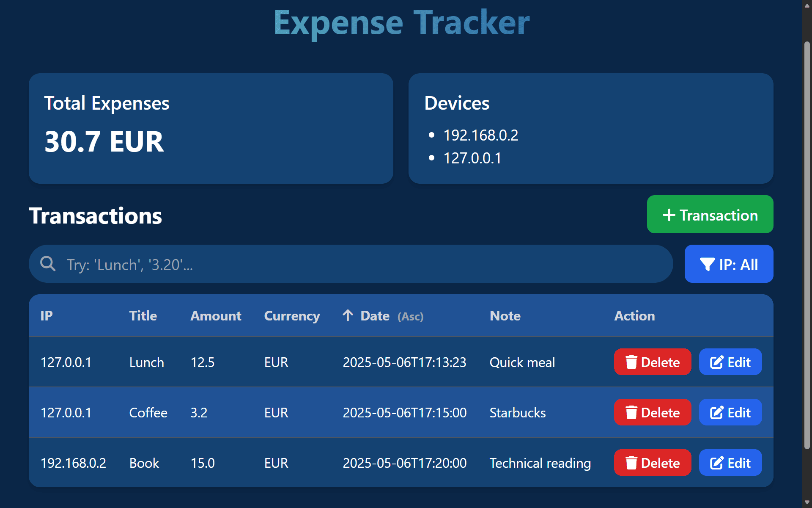Click the date 2025-05-06T17:20:00
The image size is (812, 508).
tap(404, 463)
